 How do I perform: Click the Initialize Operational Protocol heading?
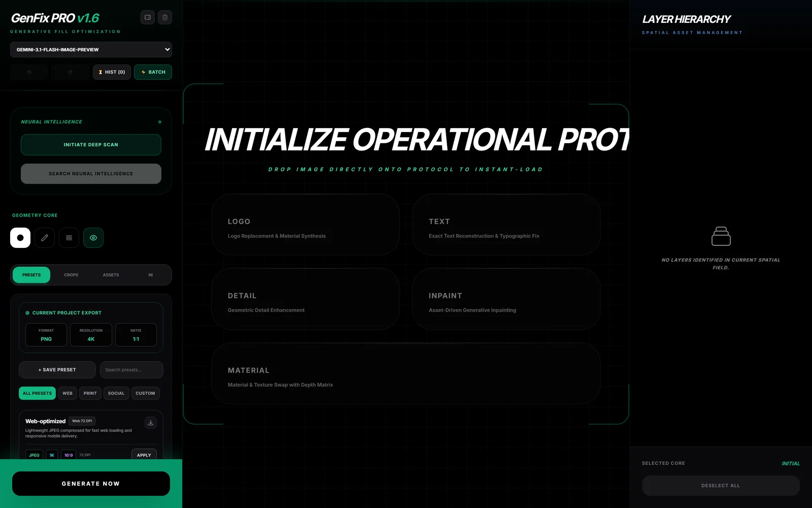click(x=417, y=140)
